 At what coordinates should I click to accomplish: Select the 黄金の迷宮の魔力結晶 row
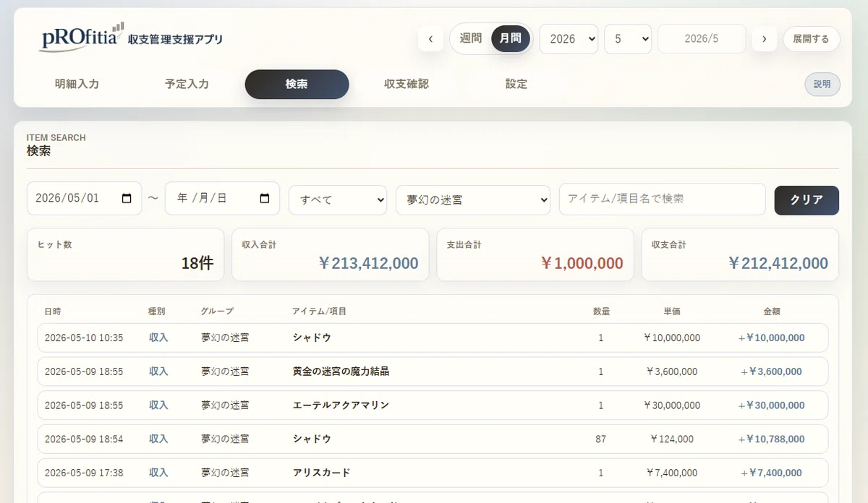433,371
